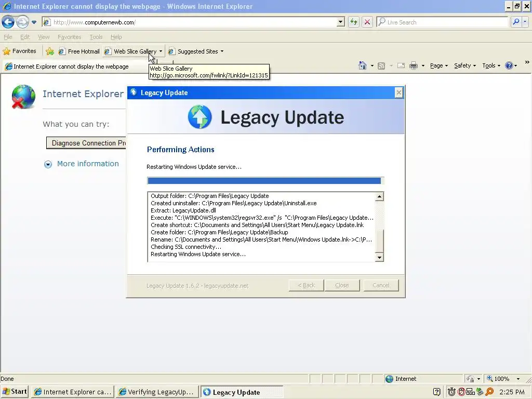The width and height of the screenshot is (532, 399).
Task: Click the Print icon
Action: coord(413,66)
